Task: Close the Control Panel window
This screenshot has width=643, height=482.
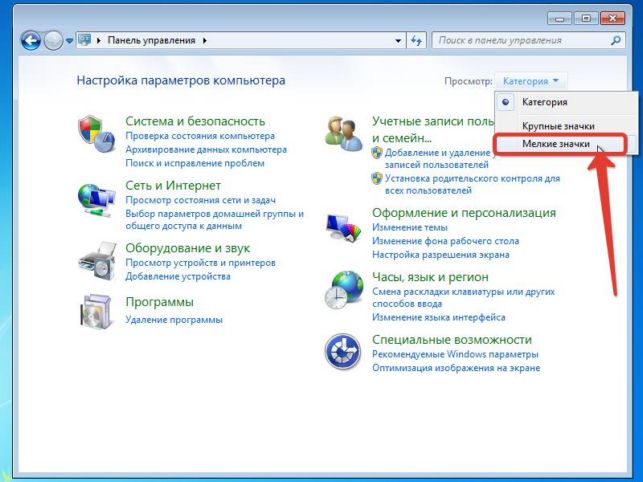Action: pos(613,18)
